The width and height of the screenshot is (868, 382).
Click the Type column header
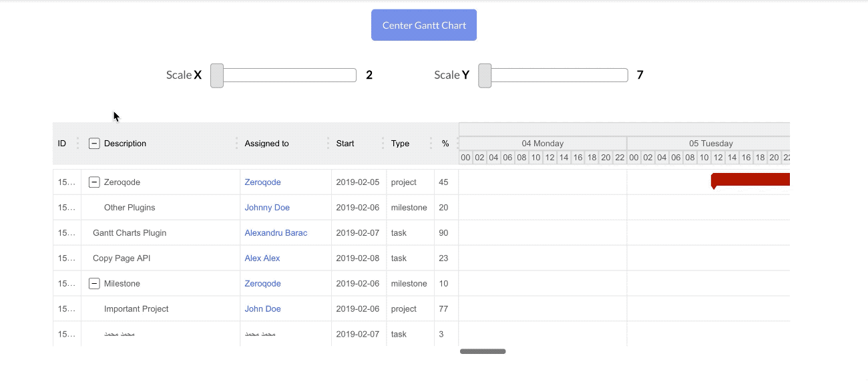coord(400,144)
